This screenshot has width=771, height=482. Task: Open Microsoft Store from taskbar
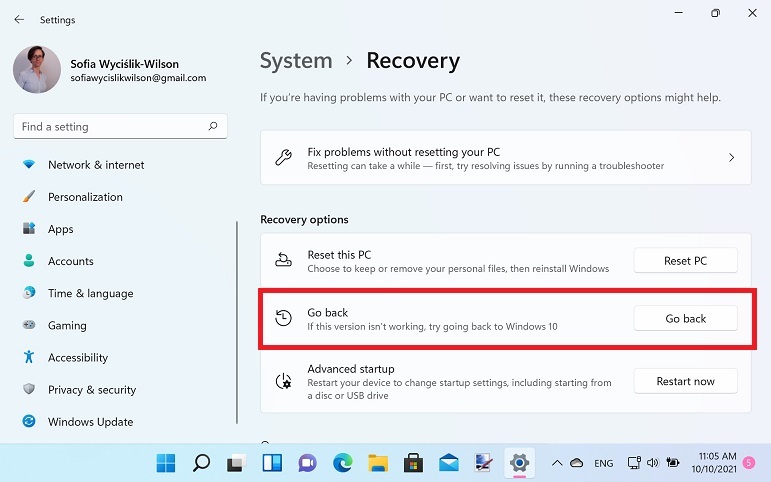414,463
